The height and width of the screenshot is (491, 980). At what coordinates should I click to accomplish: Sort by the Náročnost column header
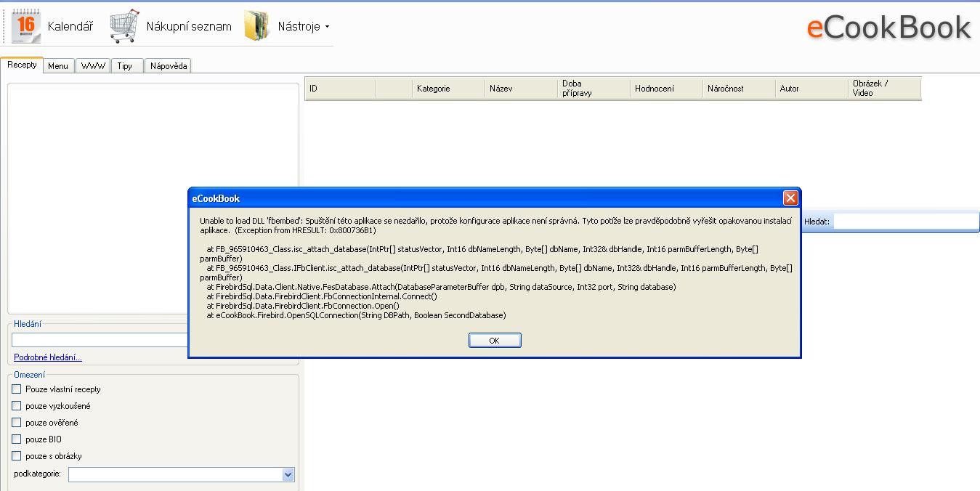[739, 89]
